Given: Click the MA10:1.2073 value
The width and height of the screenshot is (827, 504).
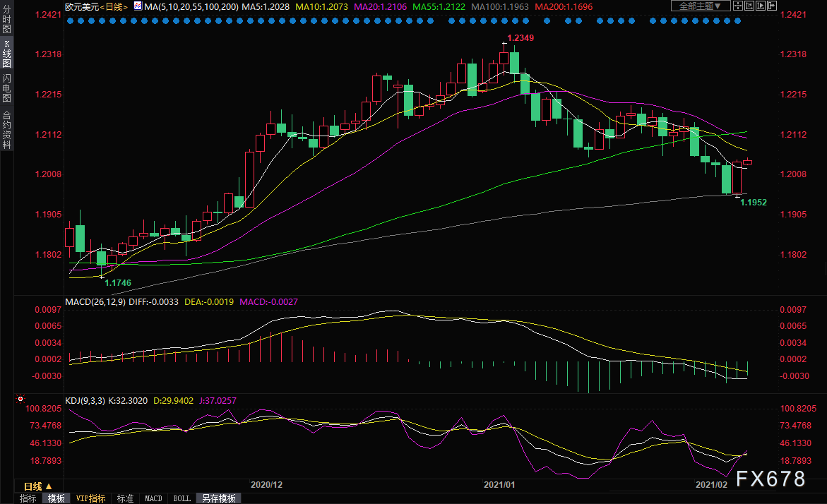Looking at the screenshot, I should point(322,7).
